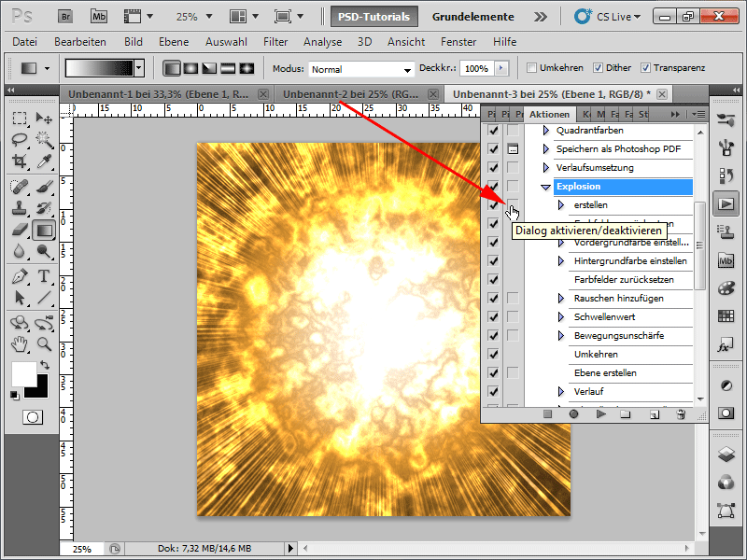Select the Magic Wand tool
This screenshot has width=747, height=560.
[44, 139]
